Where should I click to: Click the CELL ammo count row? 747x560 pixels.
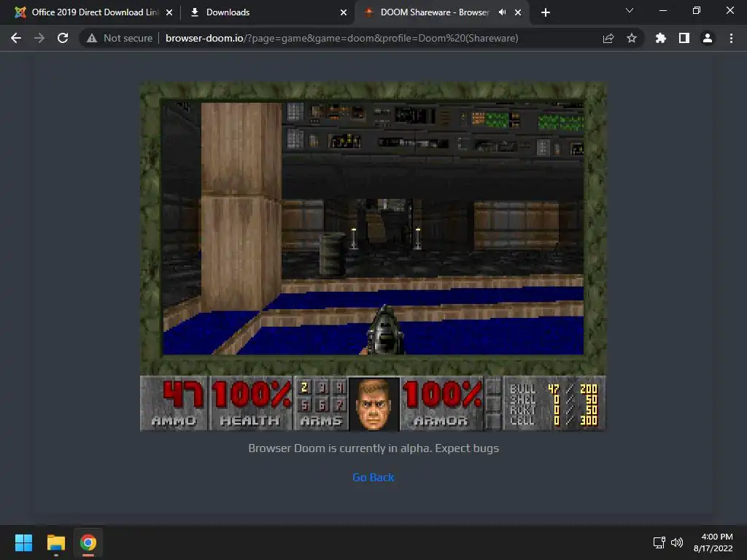tap(553, 420)
